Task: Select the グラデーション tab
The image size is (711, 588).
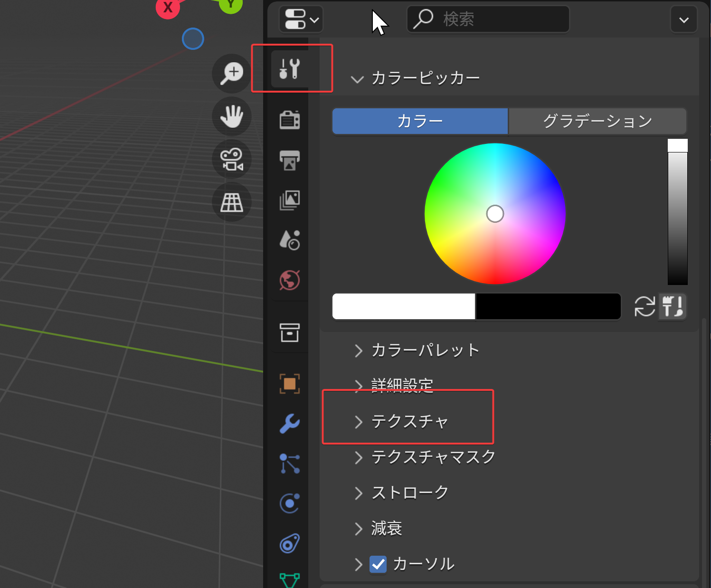Action: point(597,121)
